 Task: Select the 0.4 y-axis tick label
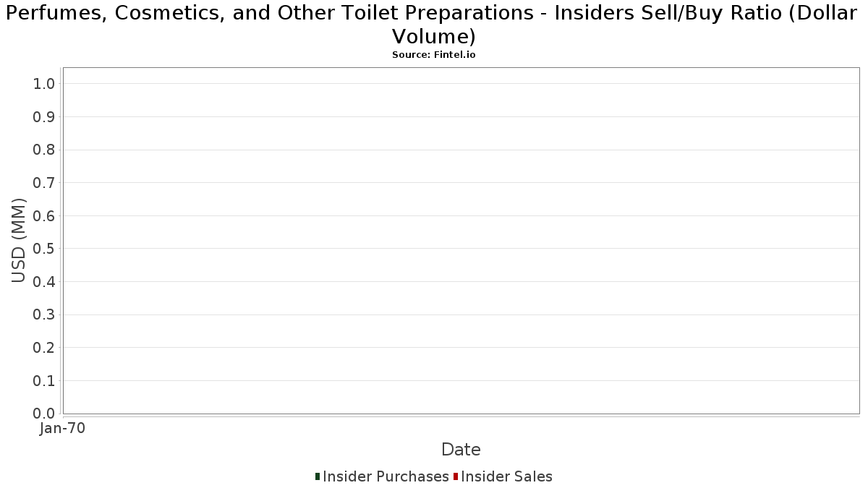44,282
